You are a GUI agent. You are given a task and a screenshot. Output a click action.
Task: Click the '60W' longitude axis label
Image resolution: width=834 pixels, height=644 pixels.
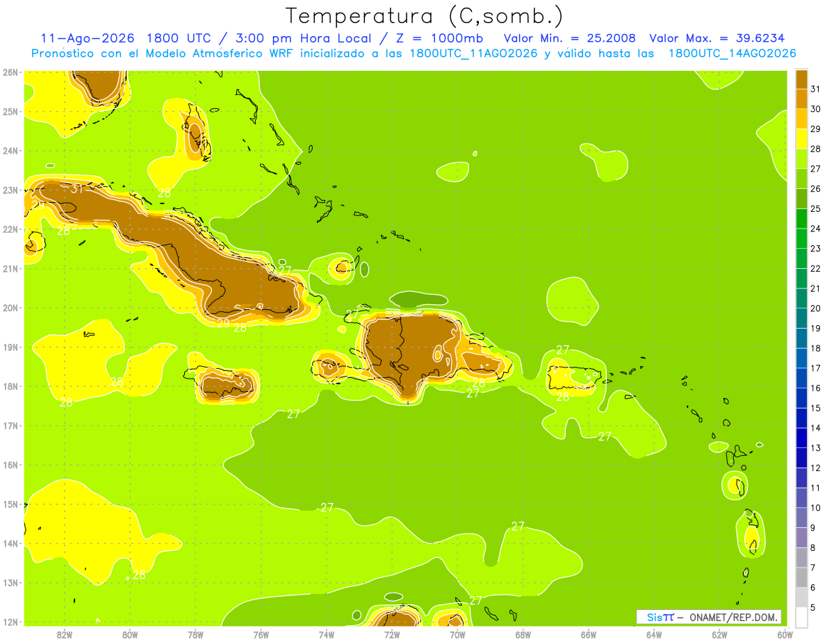click(785, 634)
